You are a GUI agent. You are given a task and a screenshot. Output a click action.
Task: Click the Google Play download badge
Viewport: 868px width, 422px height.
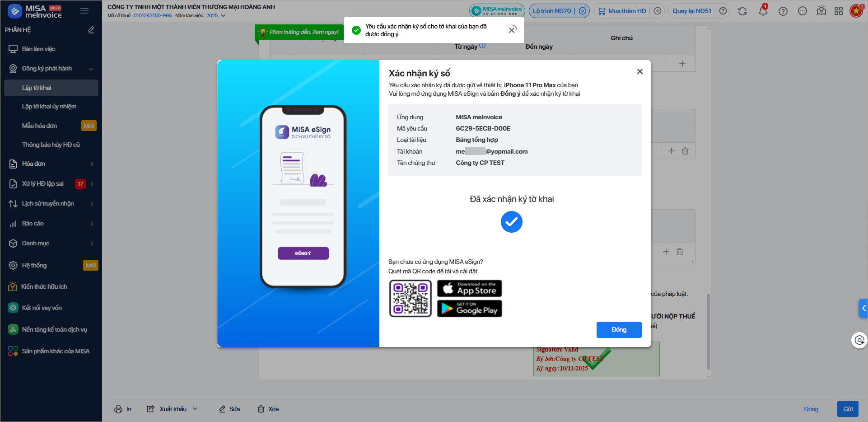(469, 309)
